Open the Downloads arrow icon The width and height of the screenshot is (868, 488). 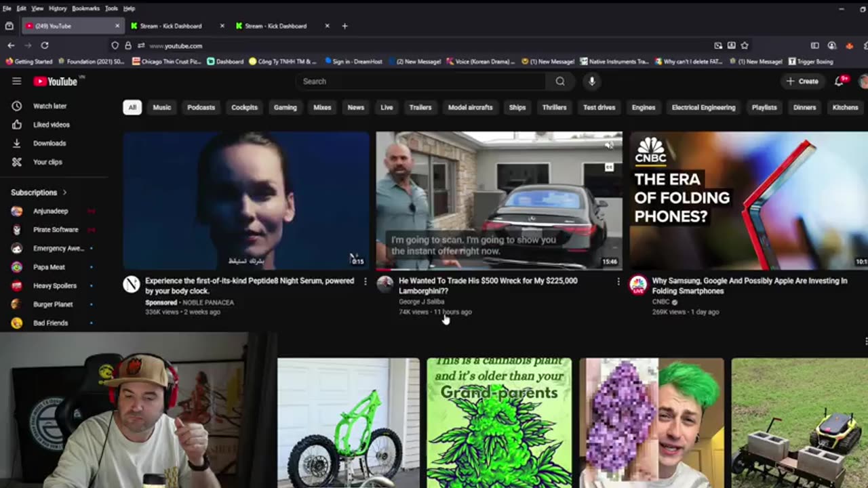click(17, 143)
